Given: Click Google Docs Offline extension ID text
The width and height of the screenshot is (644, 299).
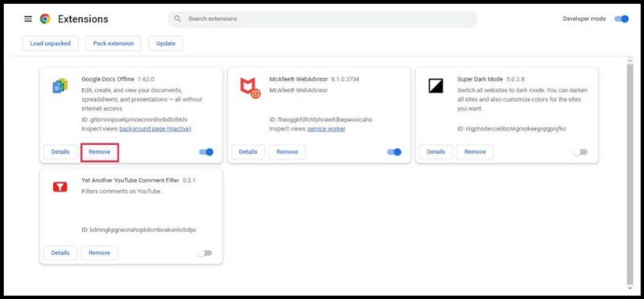Looking at the screenshot, I should coord(134,120).
